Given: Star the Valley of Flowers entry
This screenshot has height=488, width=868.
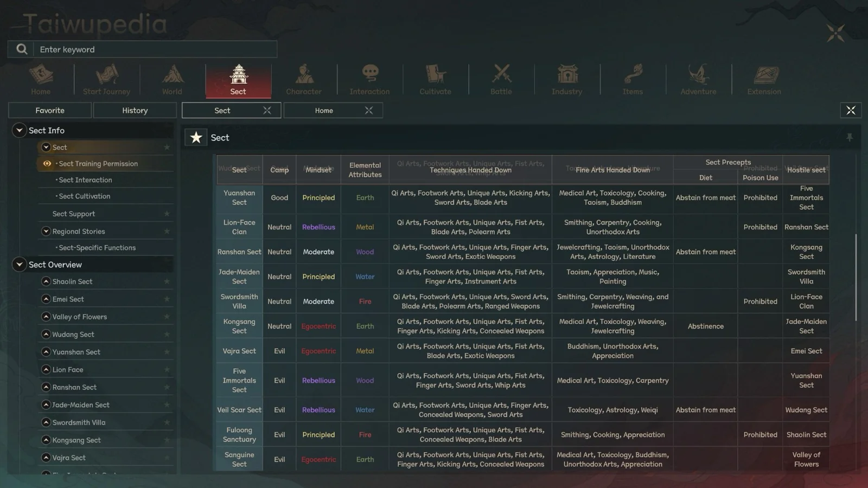Looking at the screenshot, I should pyautogui.click(x=167, y=317).
